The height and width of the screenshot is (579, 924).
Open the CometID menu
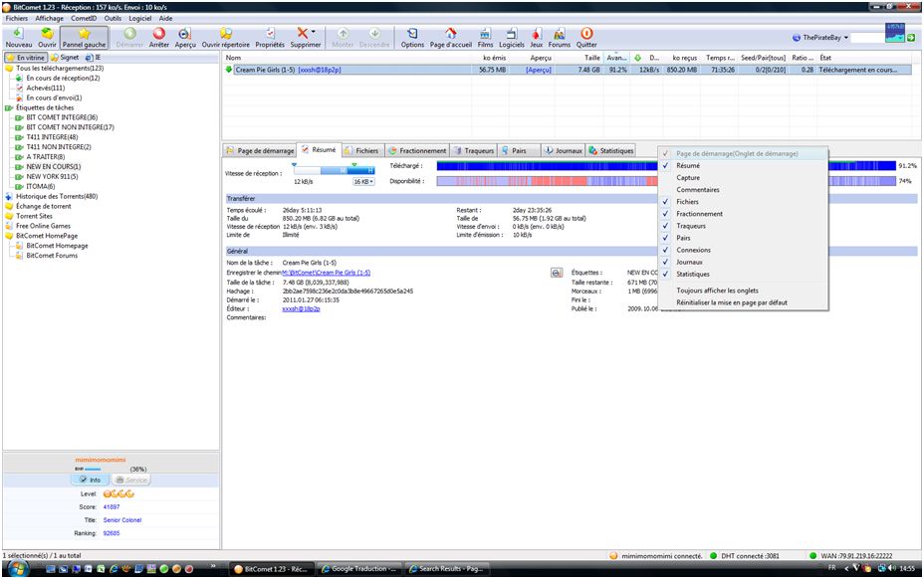84,18
